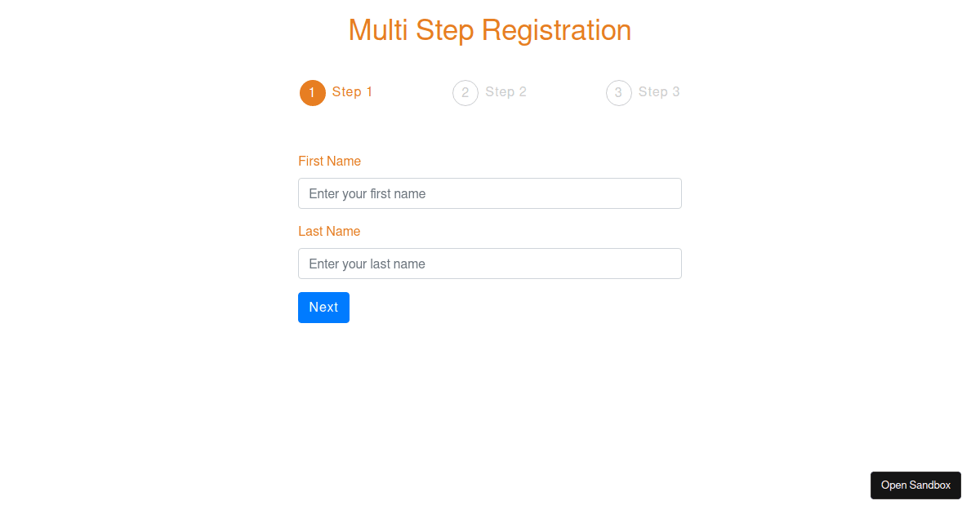Click the black Open Sandbox link
Image resolution: width=980 pixels, height=514 pixels.
(x=915, y=485)
